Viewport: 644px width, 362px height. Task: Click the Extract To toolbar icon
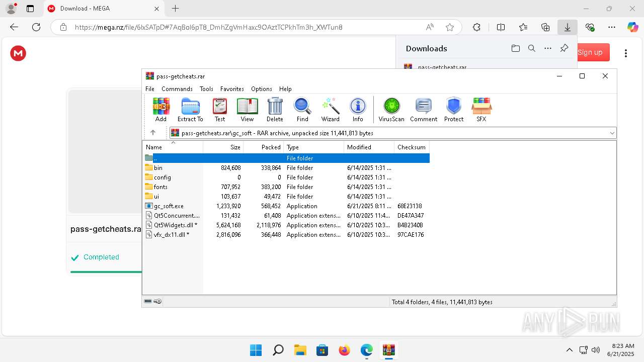[x=190, y=110]
